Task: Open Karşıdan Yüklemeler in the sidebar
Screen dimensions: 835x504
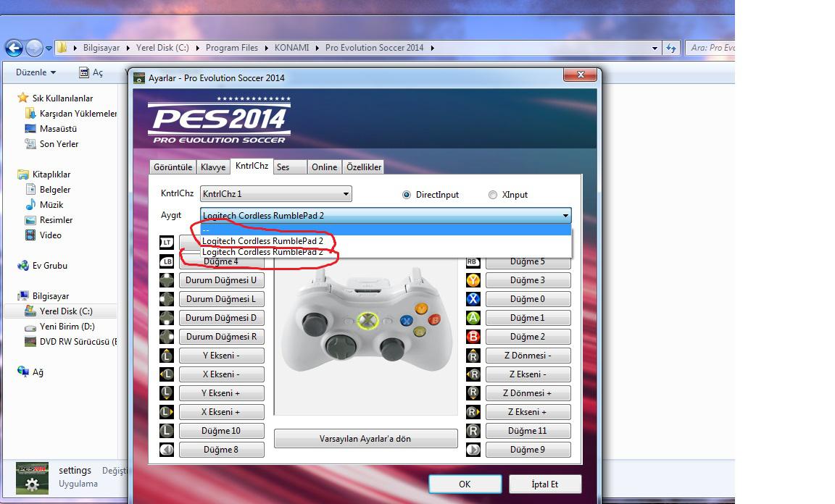Action: (x=71, y=114)
